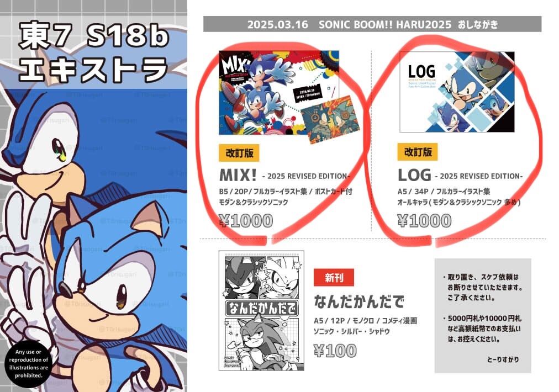Click the MIX! 2025 REVISED EDITION title
Image resolution: width=559 pixels, height=392 pixels.
[x=284, y=176]
